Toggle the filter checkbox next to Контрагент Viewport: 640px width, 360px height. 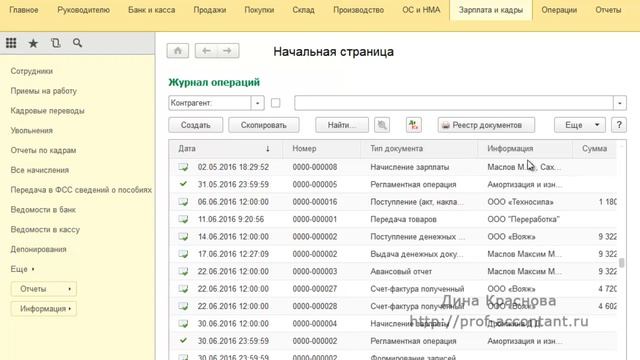[276, 103]
